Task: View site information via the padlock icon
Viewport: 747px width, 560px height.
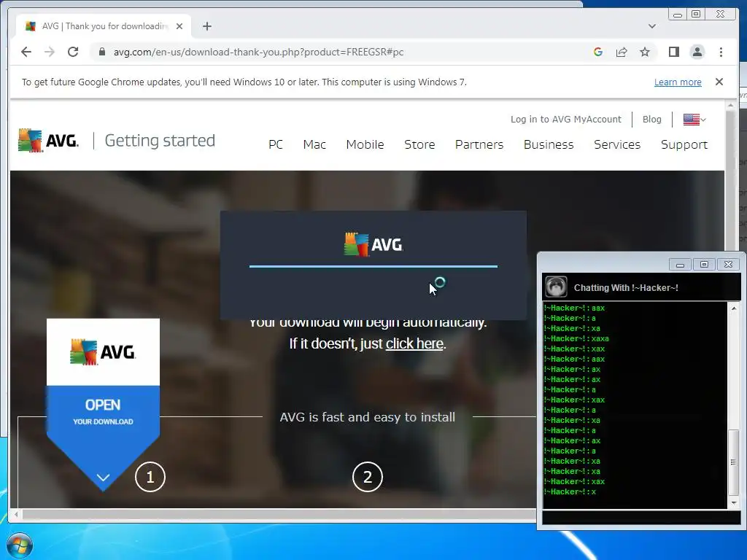Action: [x=101, y=52]
